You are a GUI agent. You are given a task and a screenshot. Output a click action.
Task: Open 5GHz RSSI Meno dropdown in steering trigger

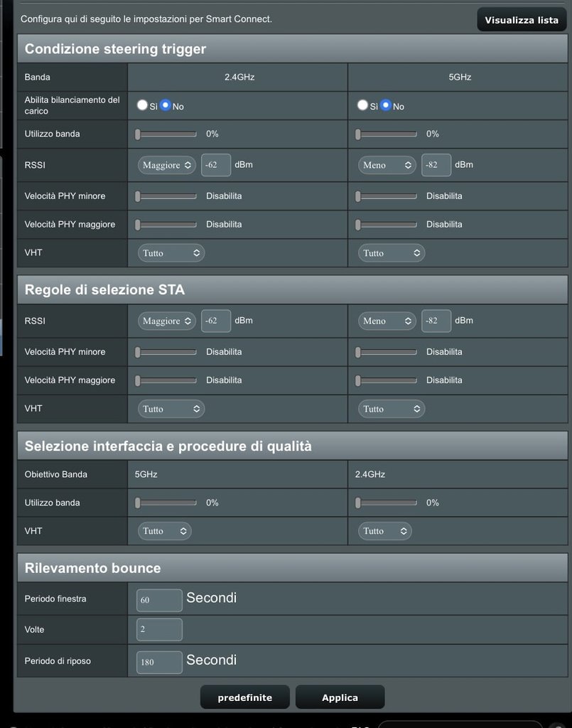(x=387, y=165)
